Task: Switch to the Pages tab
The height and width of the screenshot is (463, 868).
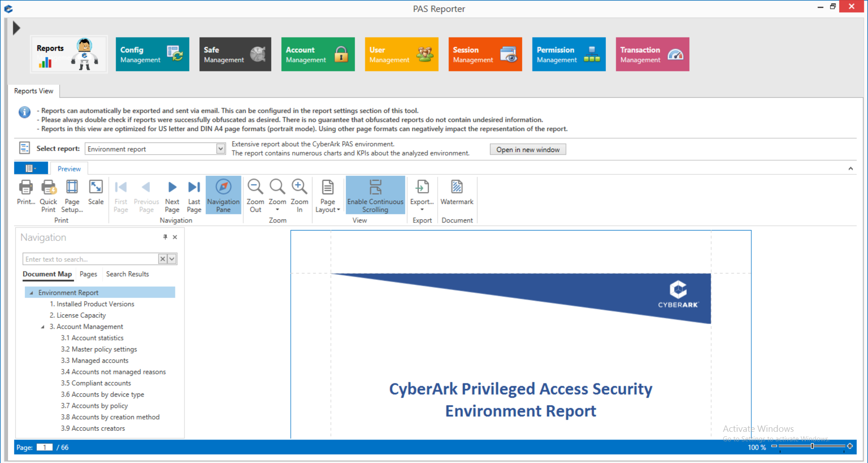Action: pos(88,274)
